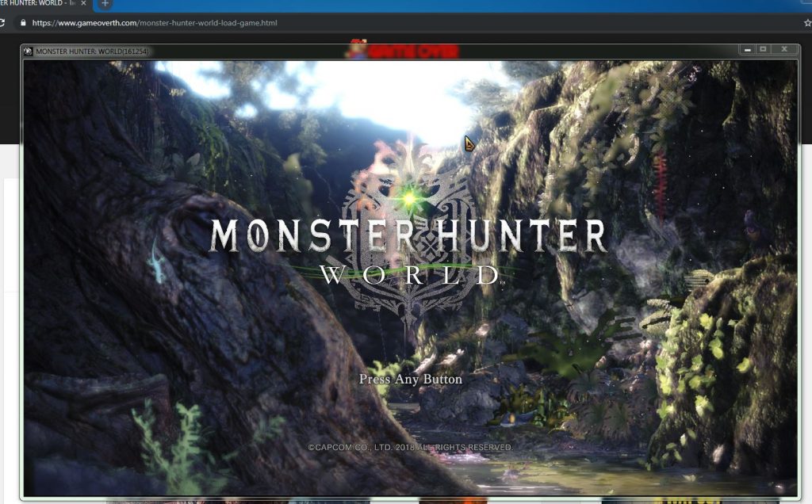The height and width of the screenshot is (504, 812).
Task: Click the padlock site security icon
Action: (x=22, y=23)
